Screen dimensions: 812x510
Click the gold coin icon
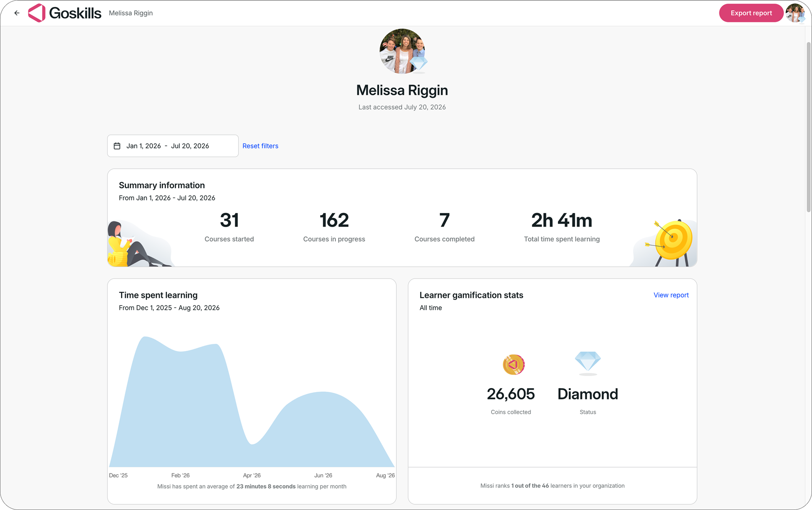coord(514,365)
